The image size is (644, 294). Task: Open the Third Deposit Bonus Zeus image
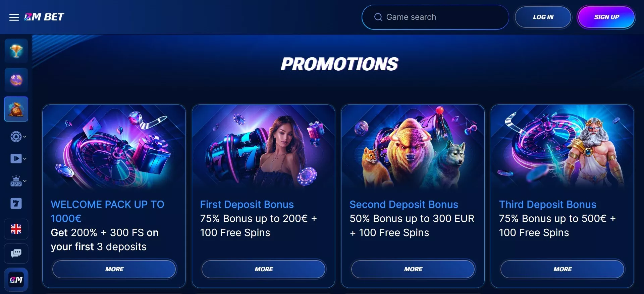click(x=562, y=147)
